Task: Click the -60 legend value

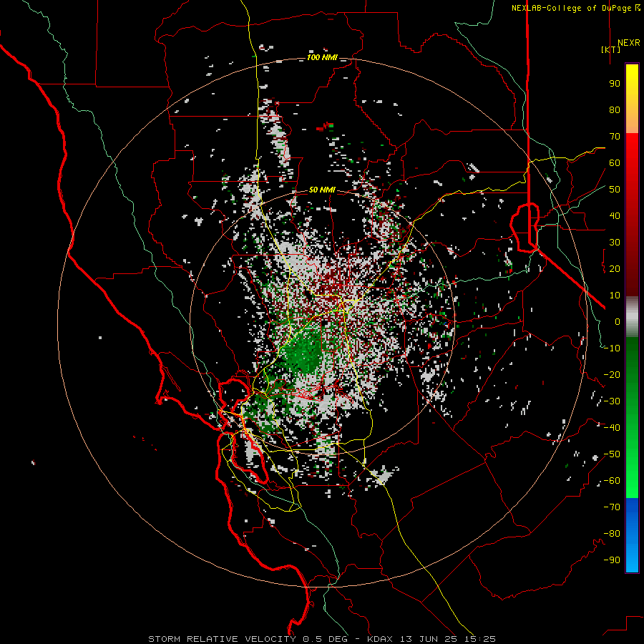Action: pos(612,481)
